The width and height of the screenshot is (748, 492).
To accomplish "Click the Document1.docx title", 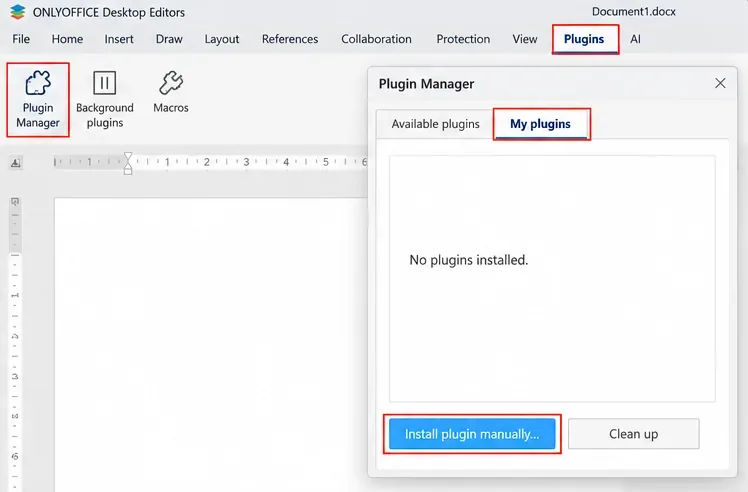I will [x=634, y=12].
